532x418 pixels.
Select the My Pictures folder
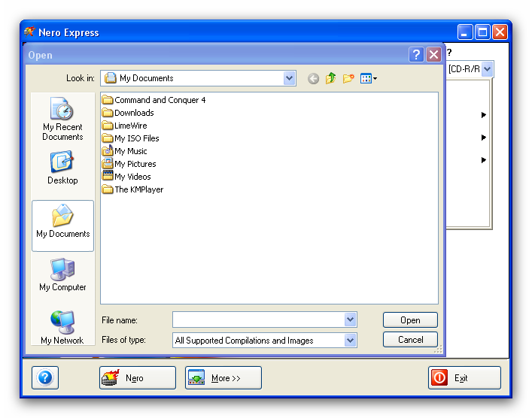[129, 164]
